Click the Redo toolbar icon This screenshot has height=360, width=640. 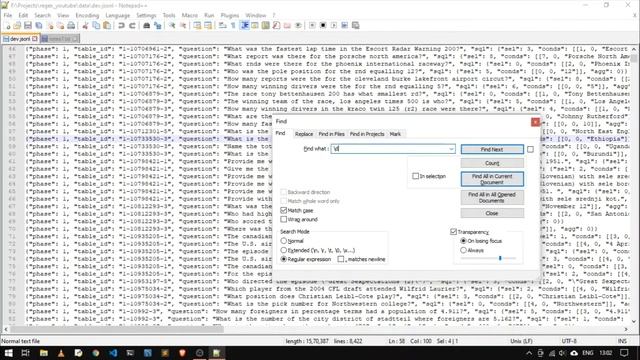(x=132, y=26)
